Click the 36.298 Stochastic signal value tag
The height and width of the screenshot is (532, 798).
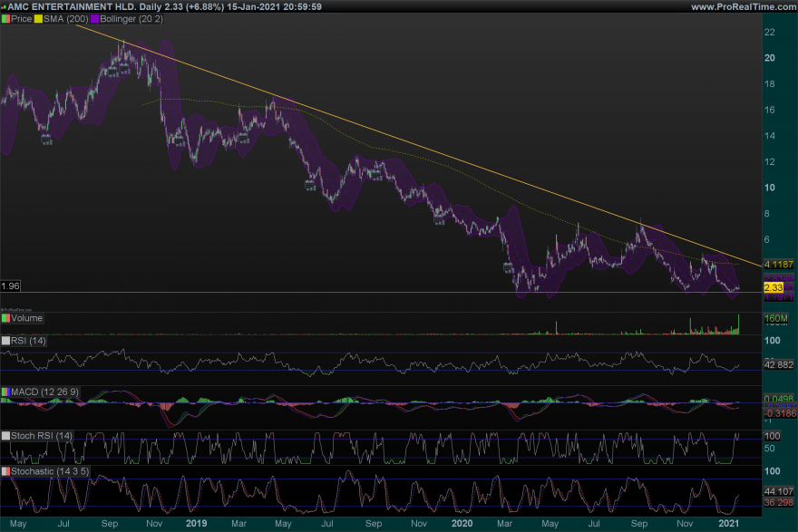pos(779,502)
